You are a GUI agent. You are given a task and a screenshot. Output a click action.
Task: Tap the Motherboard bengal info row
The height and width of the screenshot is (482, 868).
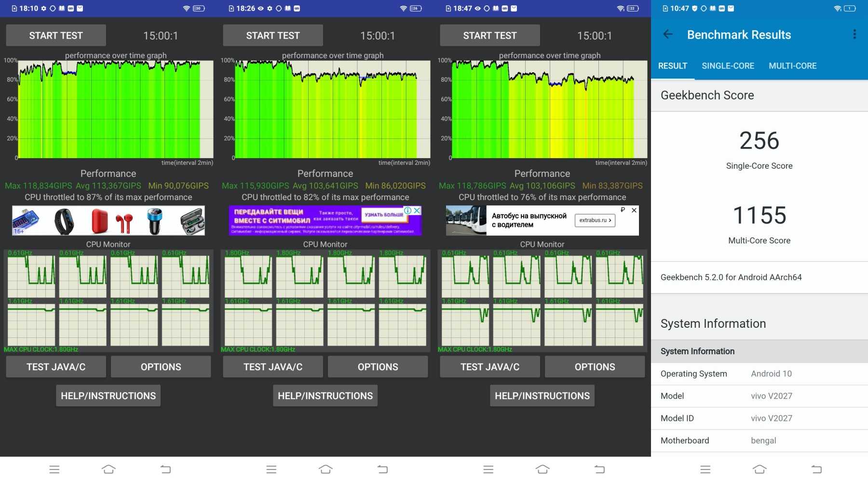[x=759, y=441]
